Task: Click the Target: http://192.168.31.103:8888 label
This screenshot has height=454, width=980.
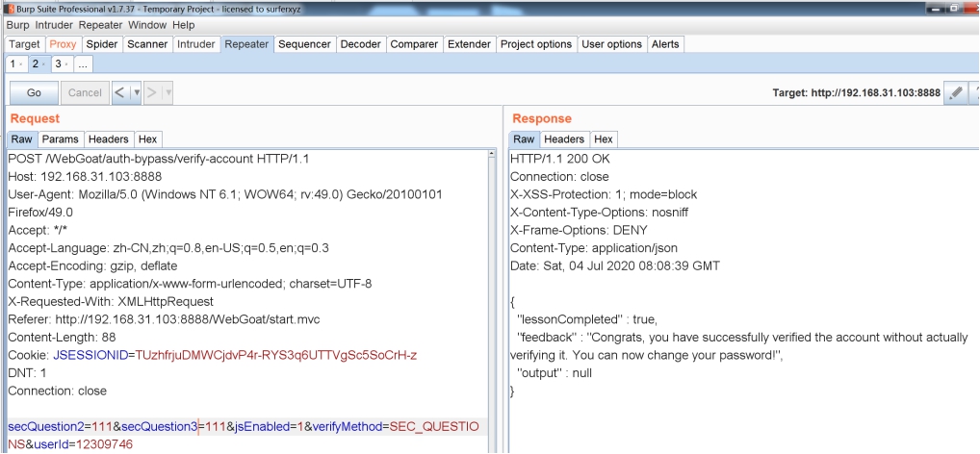Action: pos(856,92)
